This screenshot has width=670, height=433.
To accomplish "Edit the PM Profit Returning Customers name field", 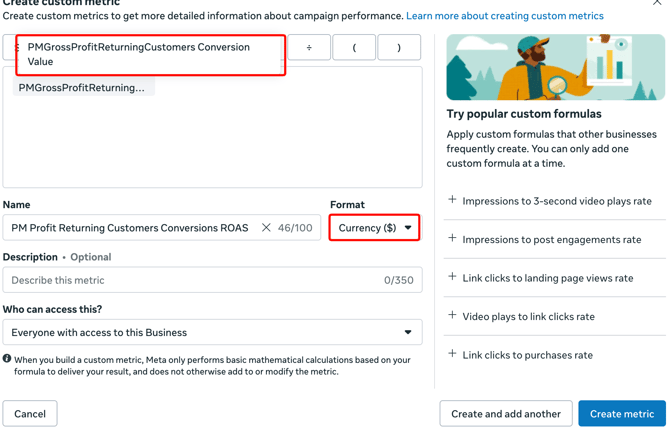I will 162,228.
